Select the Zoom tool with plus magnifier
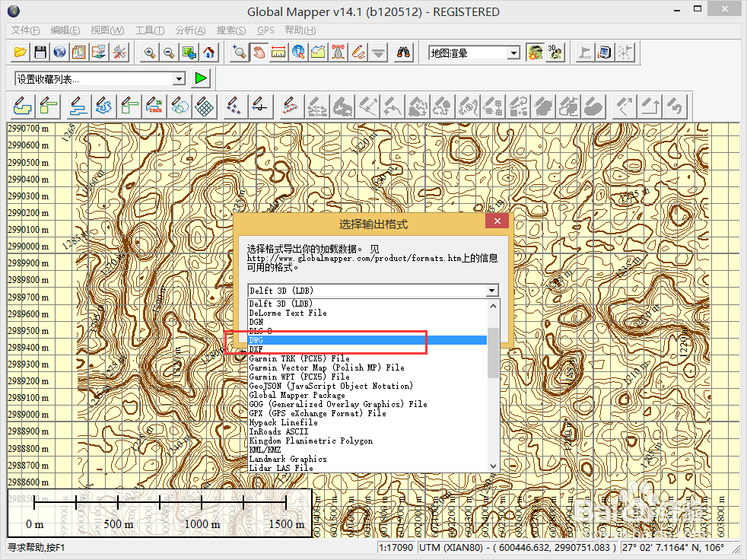 239,52
